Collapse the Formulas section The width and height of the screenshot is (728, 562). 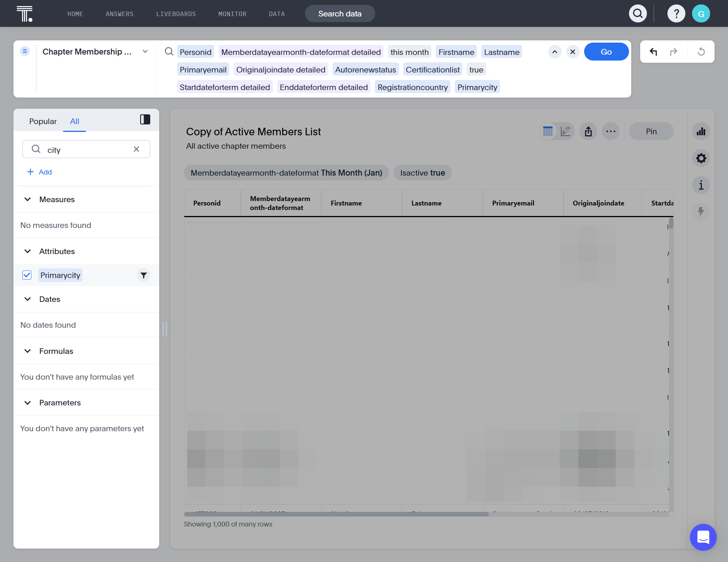[28, 351]
